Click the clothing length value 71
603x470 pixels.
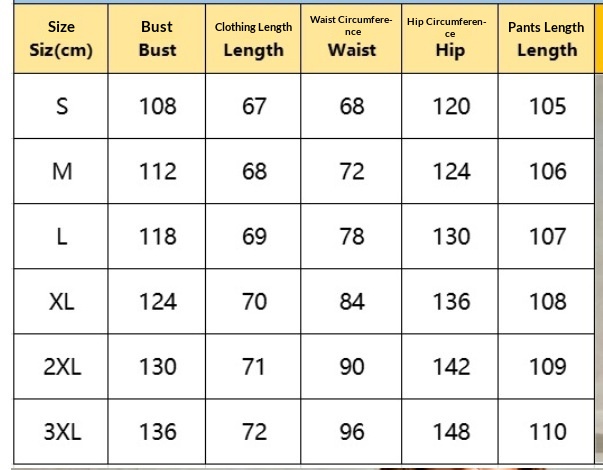254,367
